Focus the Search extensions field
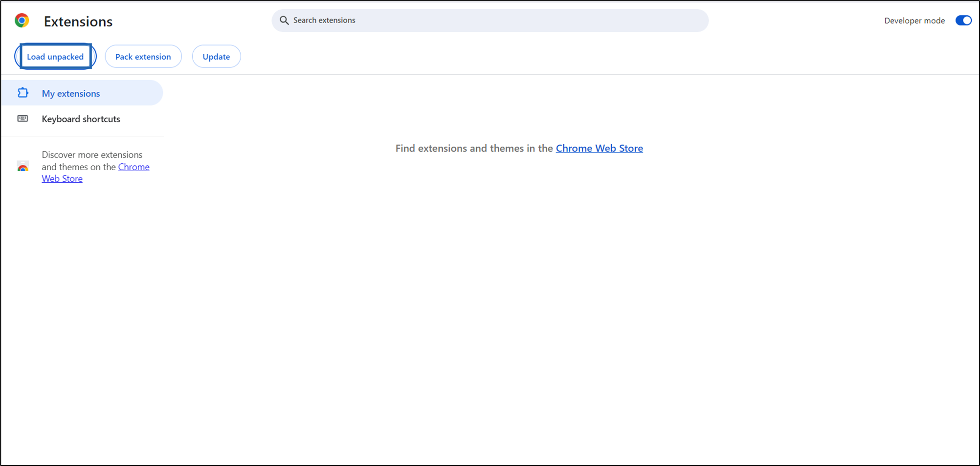Screen dimensions: 980x466 click(490, 21)
